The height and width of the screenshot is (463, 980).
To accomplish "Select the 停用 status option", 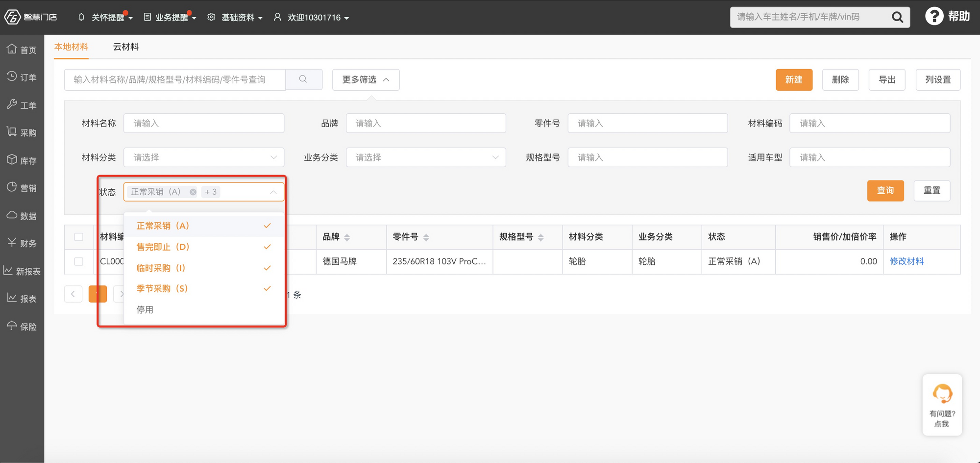I will coord(204,309).
